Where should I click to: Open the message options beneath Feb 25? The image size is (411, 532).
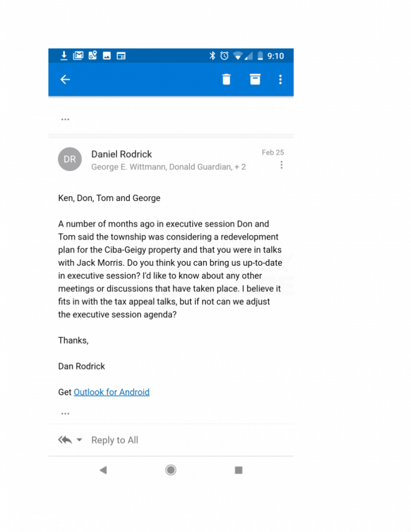coord(281,165)
